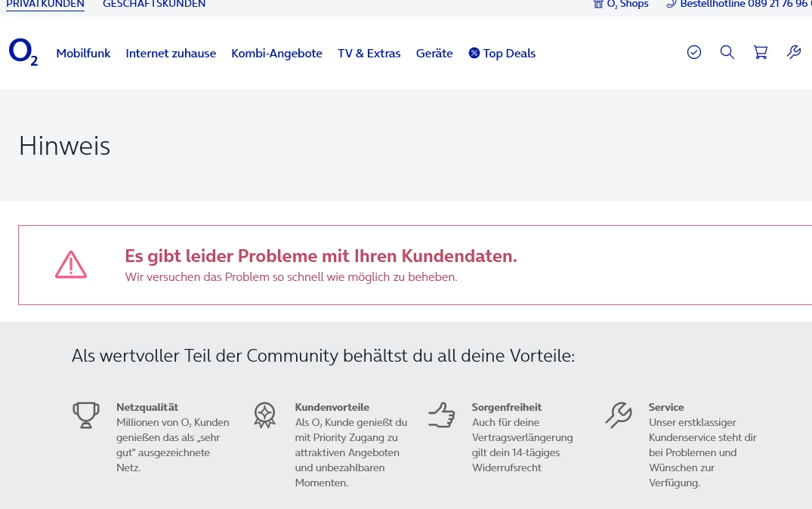Open the Internet zuhause menu

click(171, 54)
